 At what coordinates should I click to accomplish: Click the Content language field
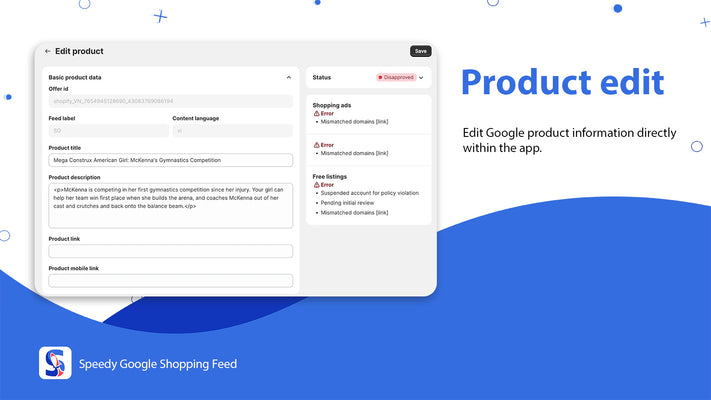click(x=232, y=131)
